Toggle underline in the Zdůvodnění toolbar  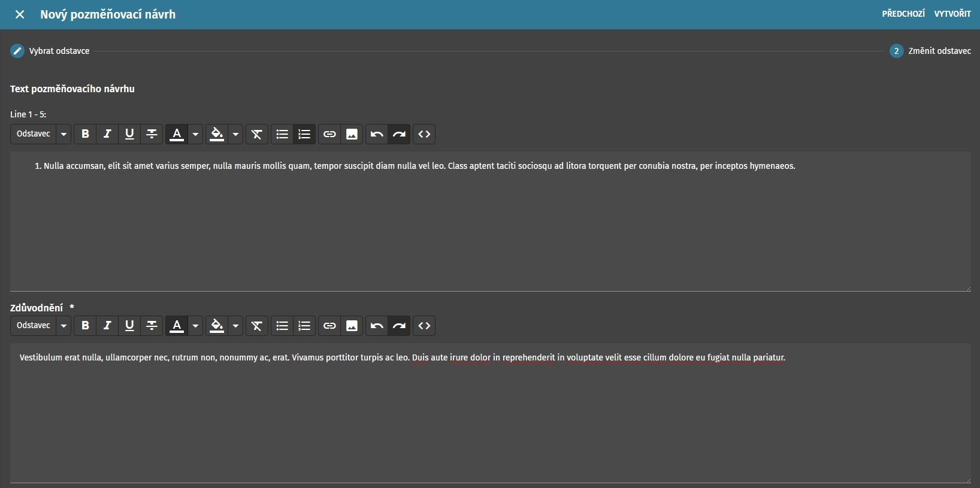pyautogui.click(x=129, y=326)
